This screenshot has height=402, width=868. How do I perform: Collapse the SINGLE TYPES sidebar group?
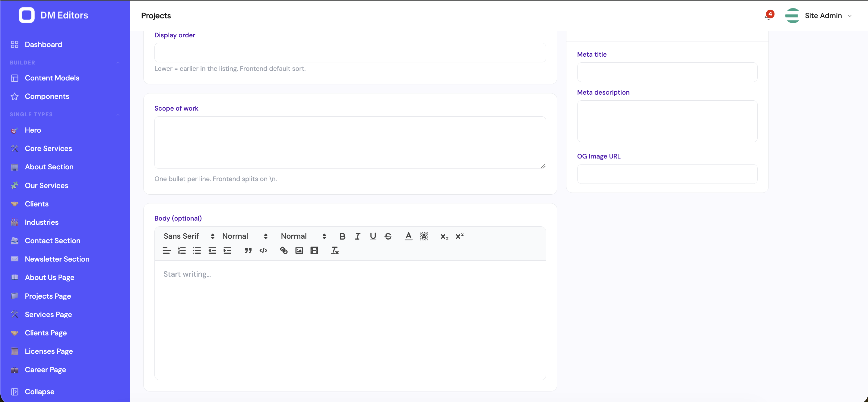pos(118,115)
